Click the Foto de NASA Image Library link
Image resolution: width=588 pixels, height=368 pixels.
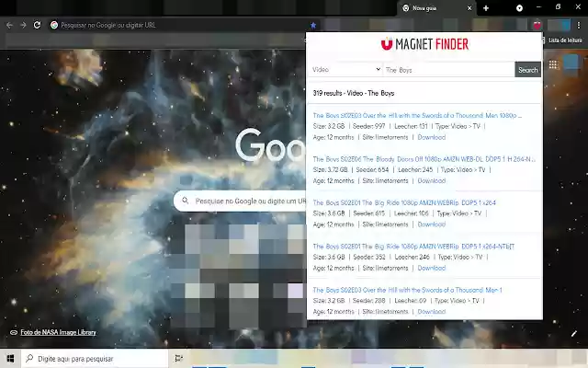[58, 332]
